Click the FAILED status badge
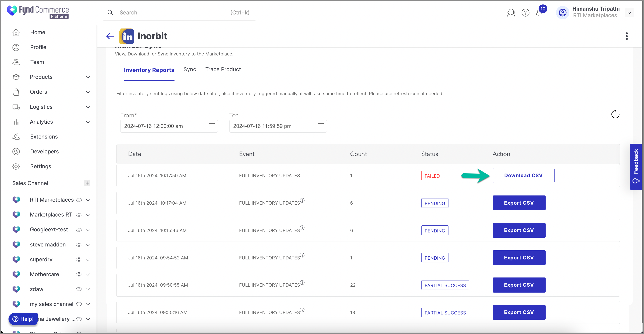The image size is (644, 334). click(432, 176)
